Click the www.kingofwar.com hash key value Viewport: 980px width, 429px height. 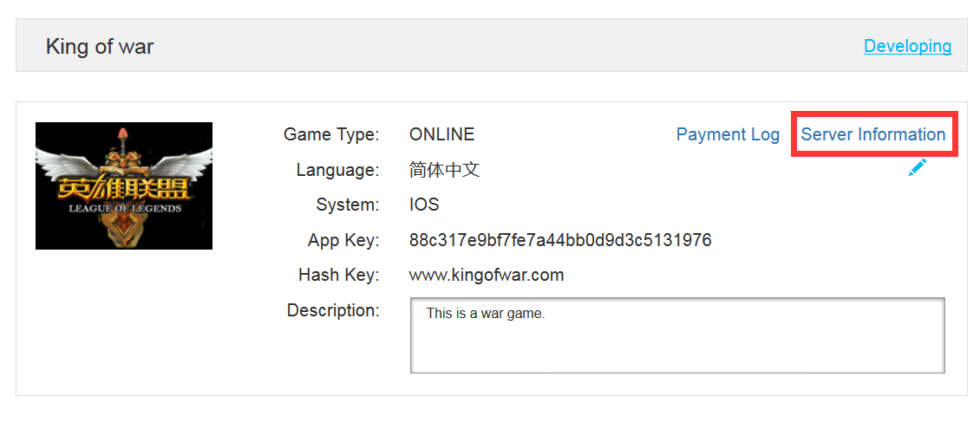[x=487, y=276]
